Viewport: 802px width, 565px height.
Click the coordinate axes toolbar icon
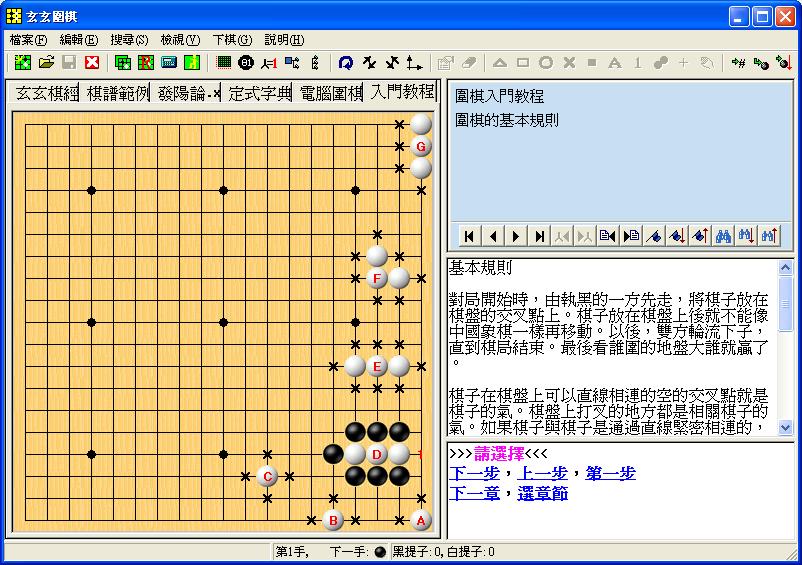click(x=414, y=62)
